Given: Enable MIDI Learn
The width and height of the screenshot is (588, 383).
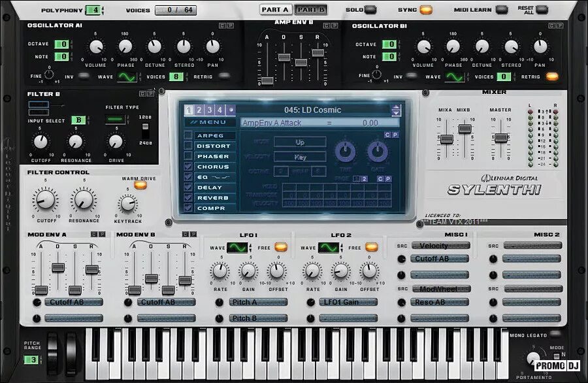Looking at the screenshot, I should point(501,10).
